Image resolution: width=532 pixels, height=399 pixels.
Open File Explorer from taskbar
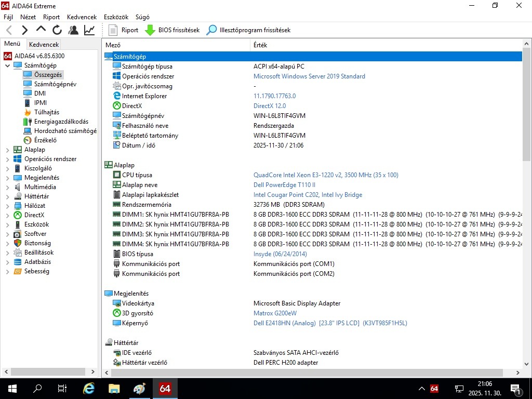click(114, 389)
